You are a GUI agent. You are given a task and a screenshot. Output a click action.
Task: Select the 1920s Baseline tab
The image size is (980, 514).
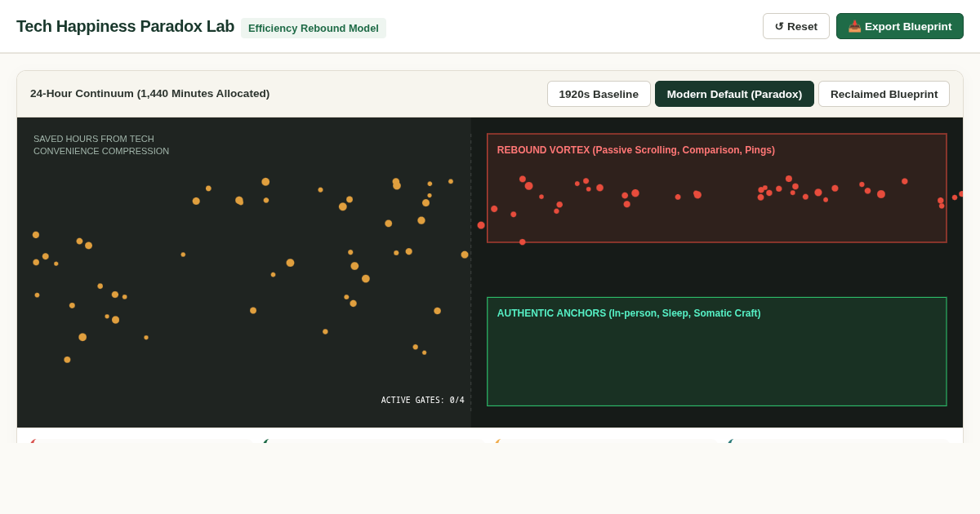[x=599, y=94]
